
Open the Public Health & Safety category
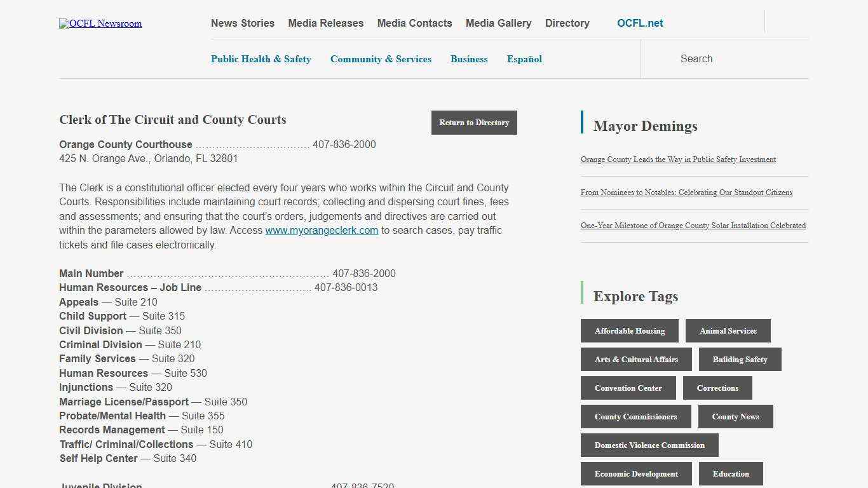point(261,58)
